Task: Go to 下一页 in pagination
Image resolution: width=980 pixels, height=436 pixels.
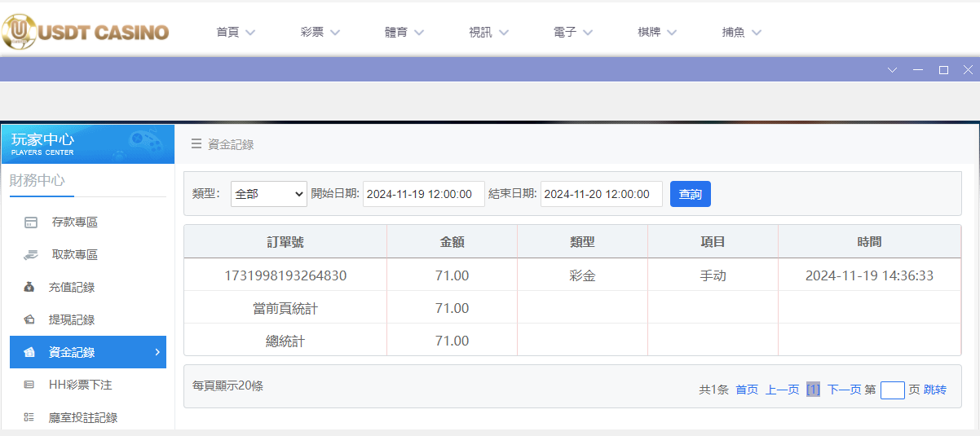Action: 844,390
